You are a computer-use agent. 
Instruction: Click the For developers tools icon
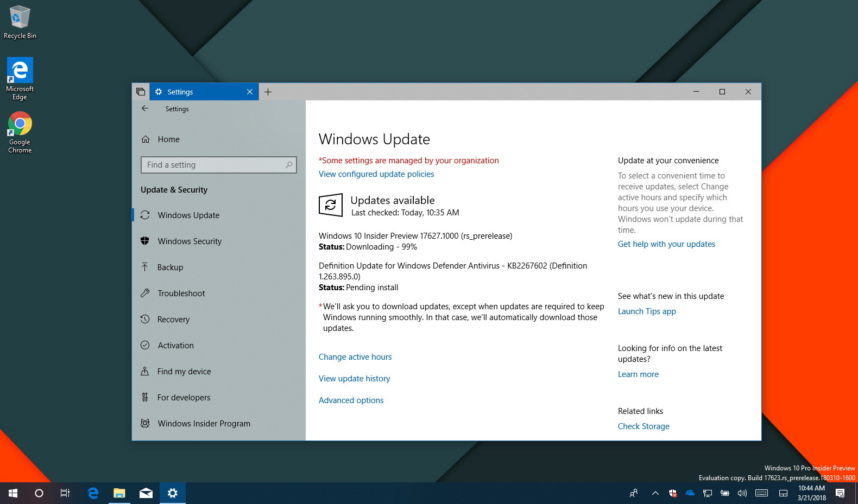pos(145,397)
